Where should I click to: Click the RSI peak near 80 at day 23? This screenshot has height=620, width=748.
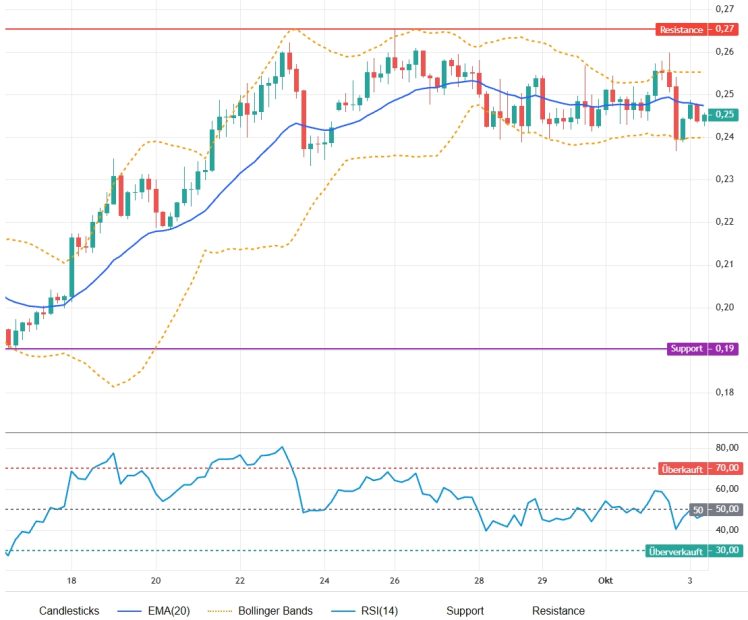[x=282, y=447]
